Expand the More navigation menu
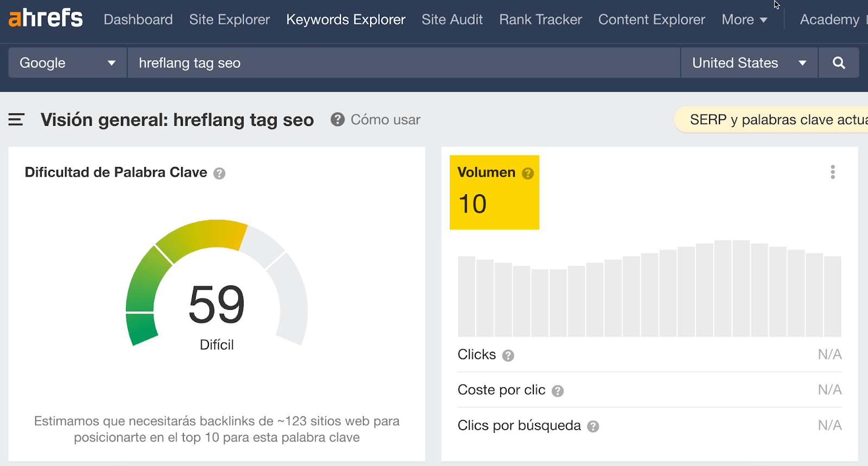868x466 pixels. click(x=744, y=20)
